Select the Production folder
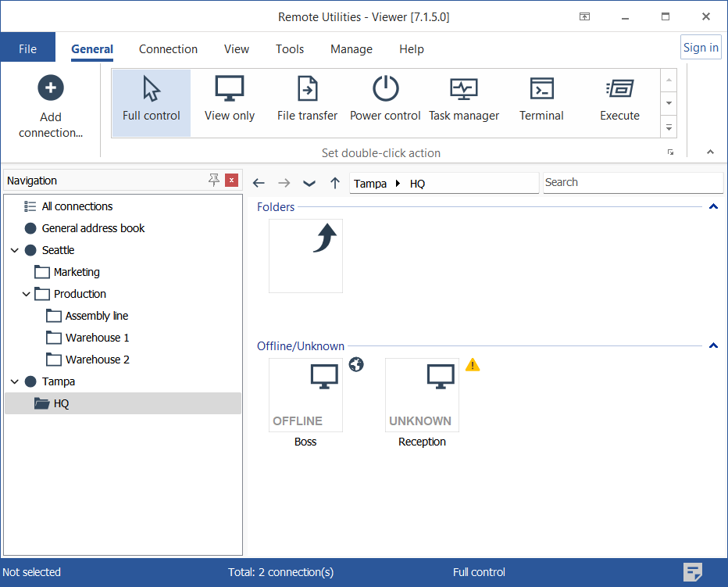The width and height of the screenshot is (728, 587). point(80,294)
